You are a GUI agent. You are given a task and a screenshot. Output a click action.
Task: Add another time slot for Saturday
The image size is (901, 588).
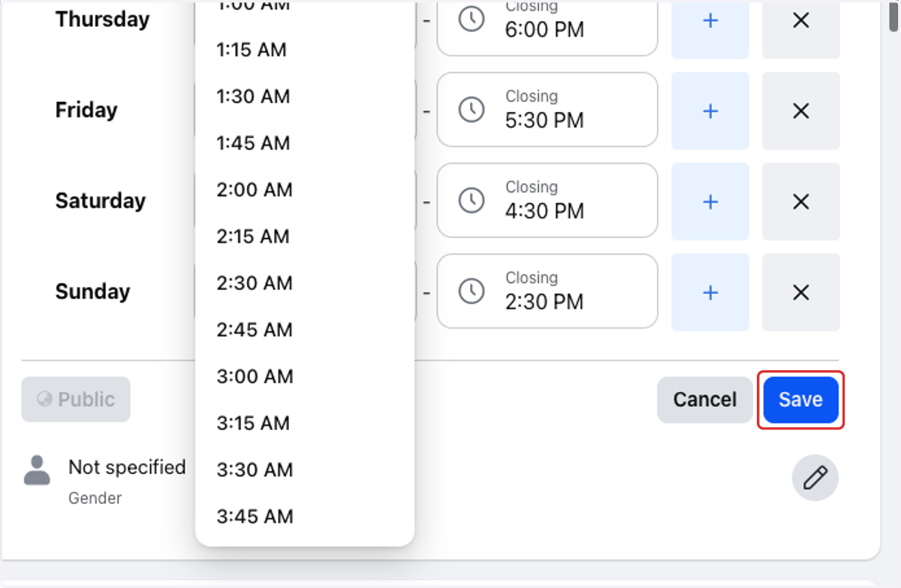710,202
